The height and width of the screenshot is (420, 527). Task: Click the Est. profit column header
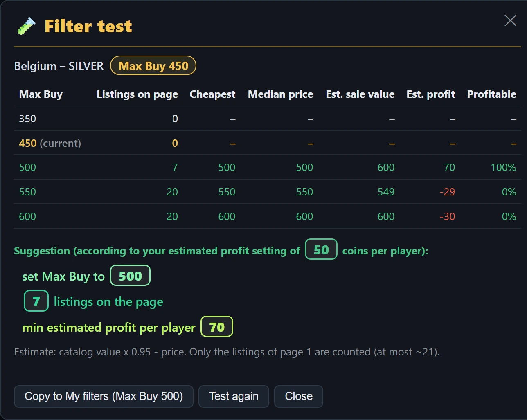(430, 94)
